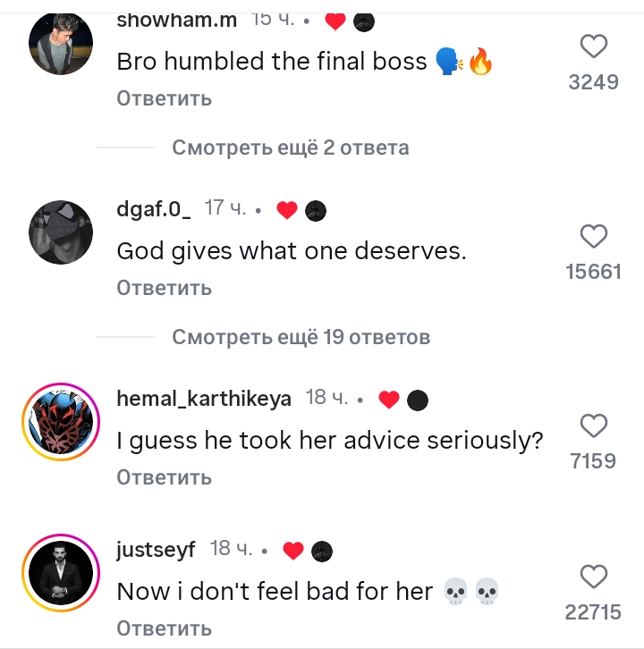Click author-liked avatar badge beside justseyf

pos(322,552)
